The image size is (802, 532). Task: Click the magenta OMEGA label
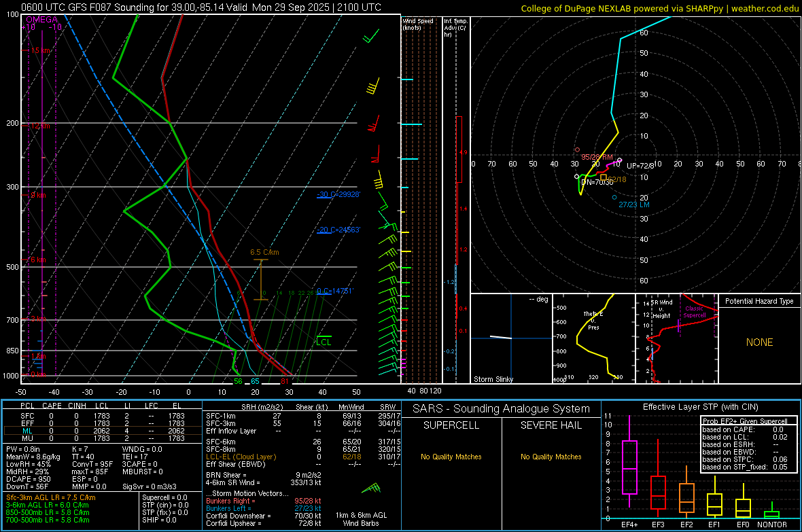(42, 20)
